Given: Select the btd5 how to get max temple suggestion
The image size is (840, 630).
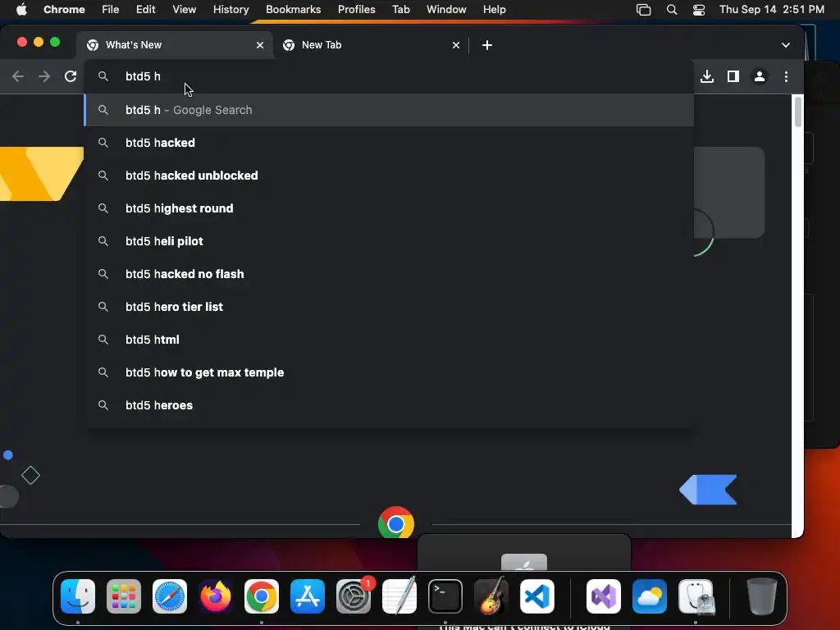Looking at the screenshot, I should pyautogui.click(x=389, y=372).
